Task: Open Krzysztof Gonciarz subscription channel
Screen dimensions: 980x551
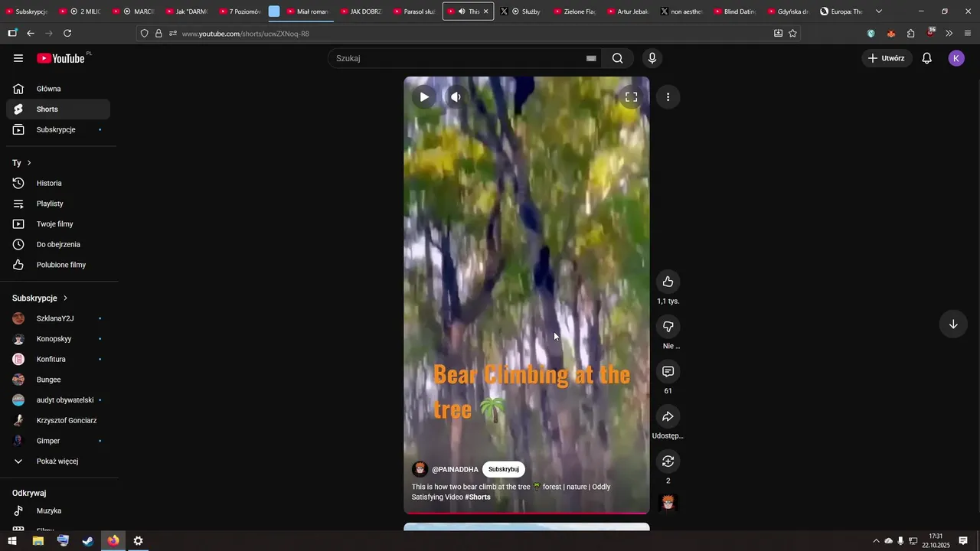Action: pos(58,421)
